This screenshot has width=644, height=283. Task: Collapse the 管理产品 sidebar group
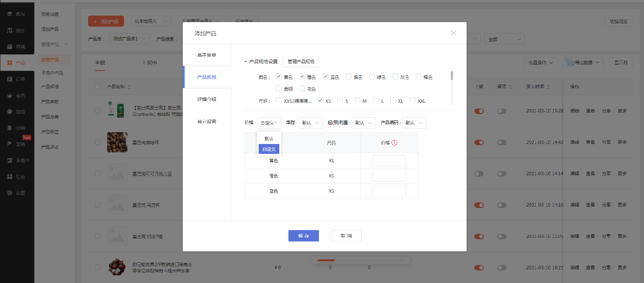pos(66,44)
